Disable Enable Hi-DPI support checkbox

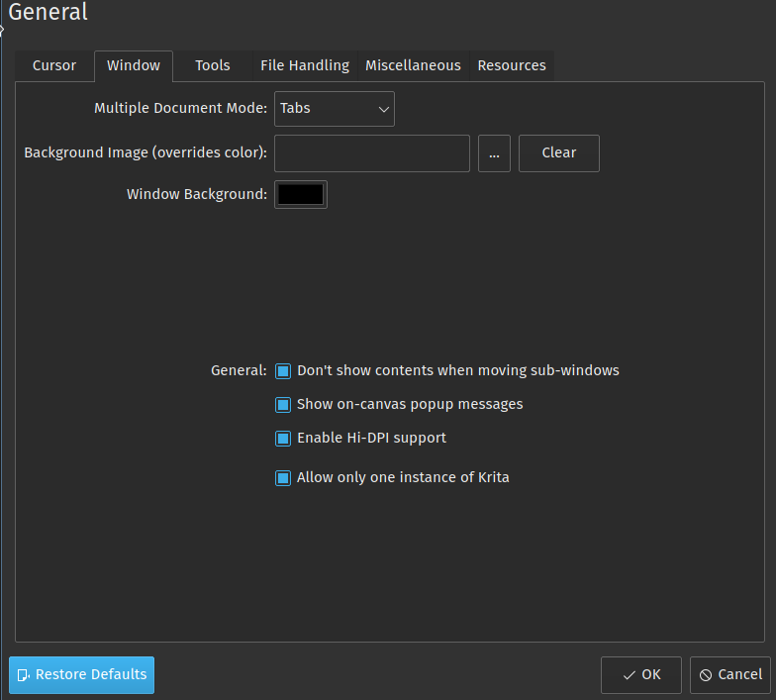pos(360,438)
